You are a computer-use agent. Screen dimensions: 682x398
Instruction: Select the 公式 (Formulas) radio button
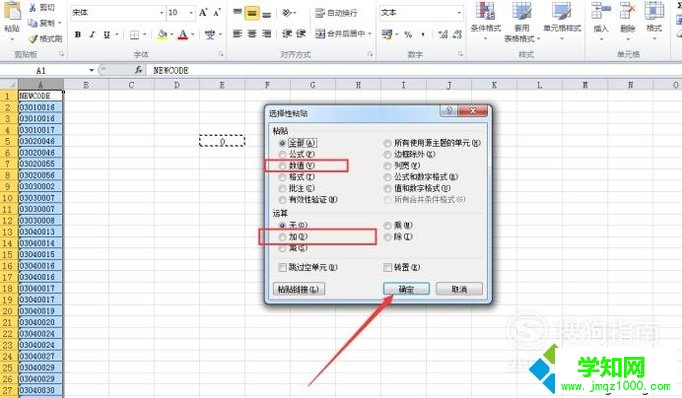pos(282,154)
